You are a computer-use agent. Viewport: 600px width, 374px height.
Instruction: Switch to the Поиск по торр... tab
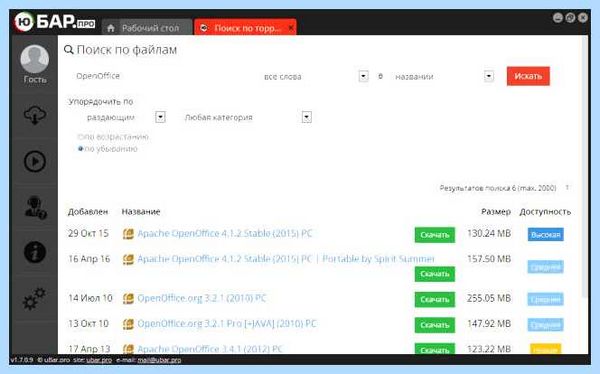tap(245, 28)
